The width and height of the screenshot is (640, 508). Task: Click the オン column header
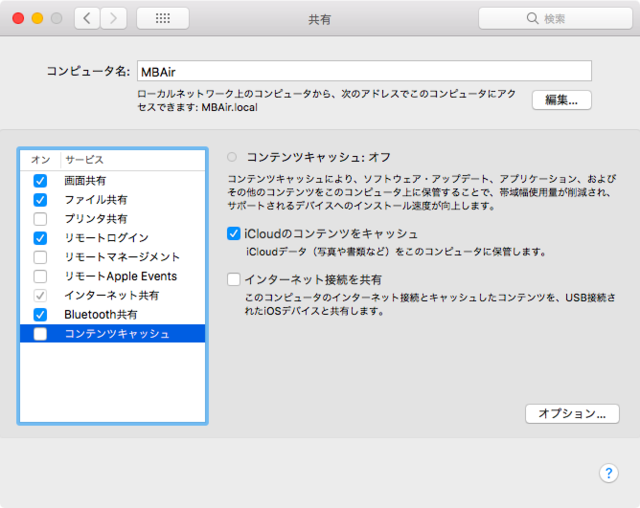point(40,160)
